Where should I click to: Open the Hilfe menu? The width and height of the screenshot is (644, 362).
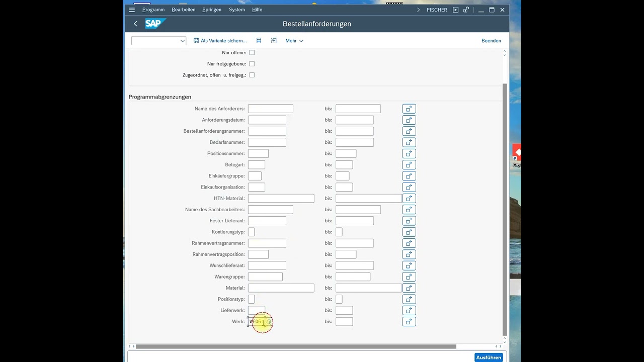[257, 10]
